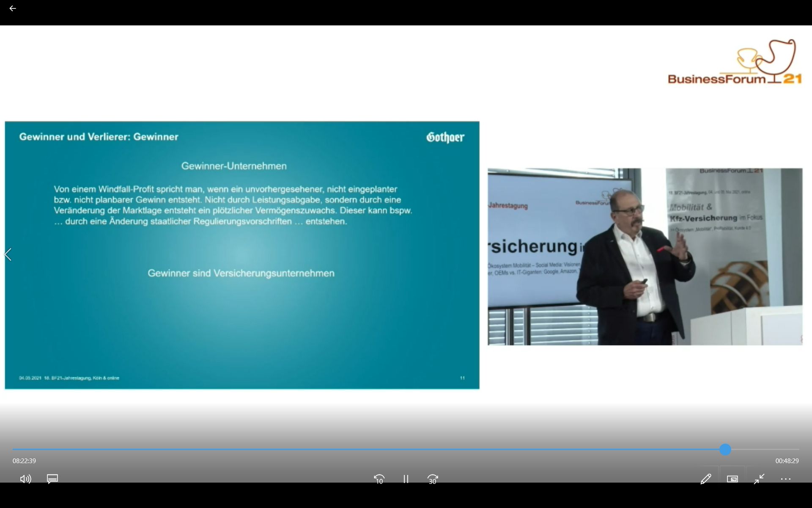
Task: Click the Gothaer logo on the slide
Action: 445,137
